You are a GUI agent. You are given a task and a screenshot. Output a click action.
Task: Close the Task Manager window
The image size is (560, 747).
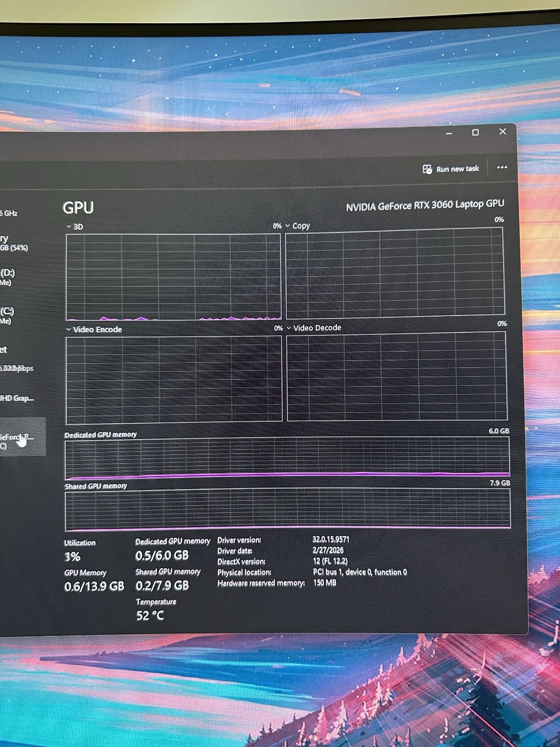tap(503, 132)
